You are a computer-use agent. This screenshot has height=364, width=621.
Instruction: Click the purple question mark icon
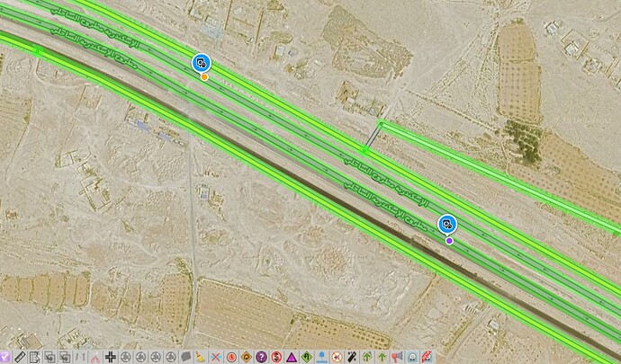(261, 357)
